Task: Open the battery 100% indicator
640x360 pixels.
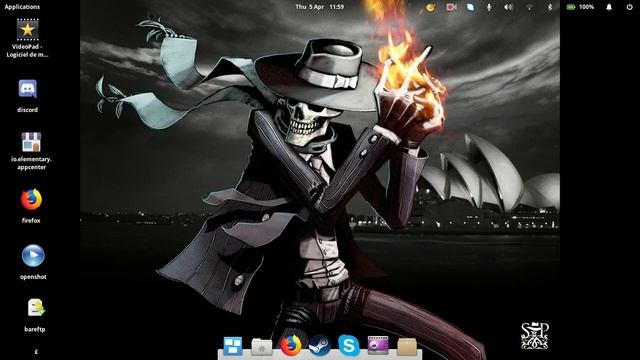Action: tap(580, 7)
